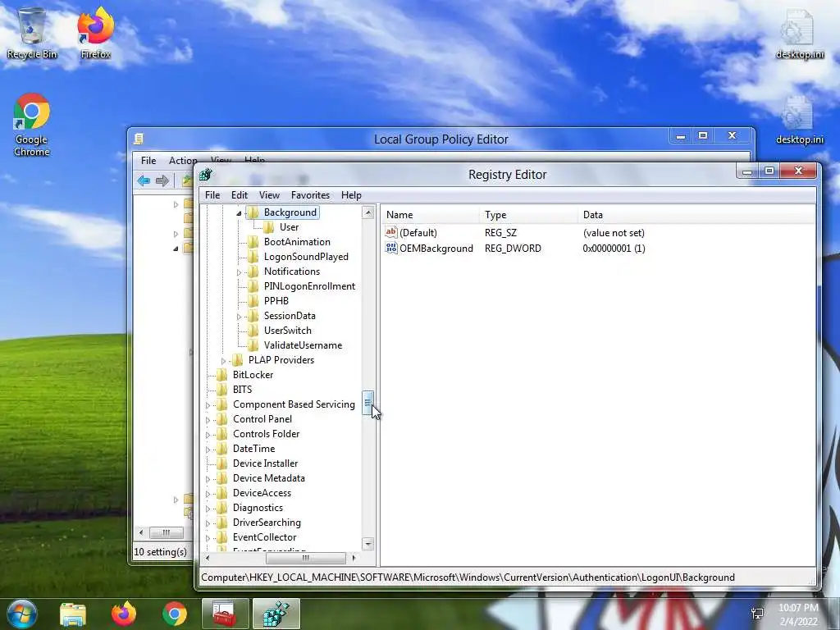Expand the DateTime key

(x=208, y=450)
